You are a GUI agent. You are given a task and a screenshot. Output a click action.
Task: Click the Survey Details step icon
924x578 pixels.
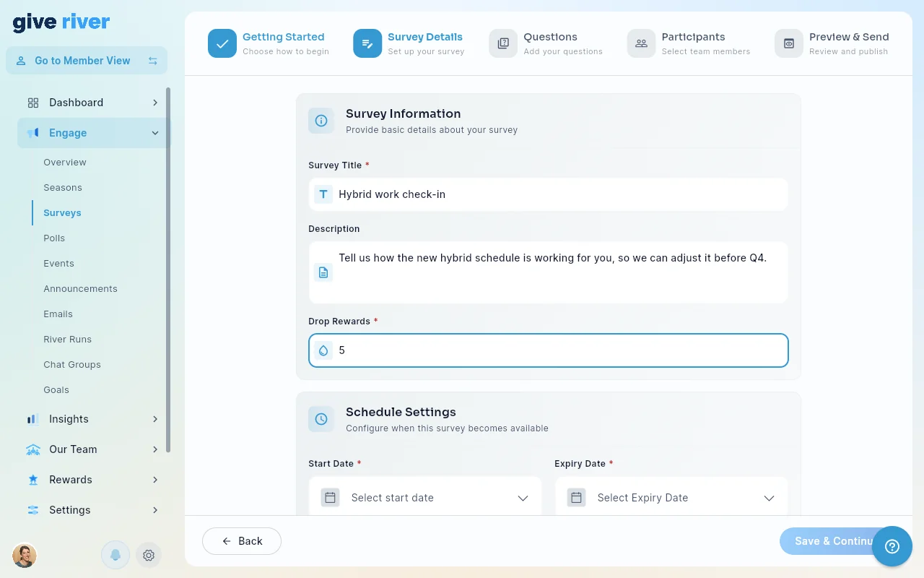tap(367, 43)
